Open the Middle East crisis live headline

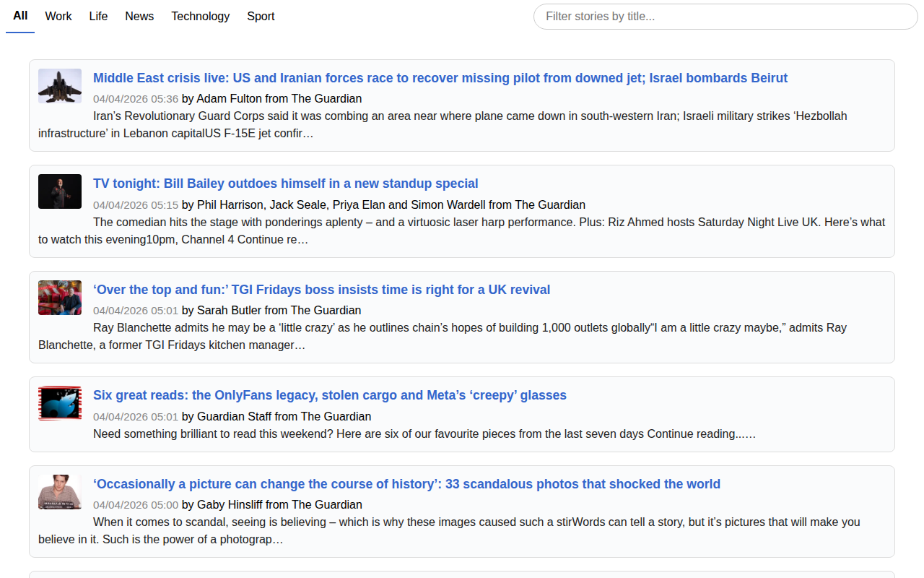pos(440,78)
